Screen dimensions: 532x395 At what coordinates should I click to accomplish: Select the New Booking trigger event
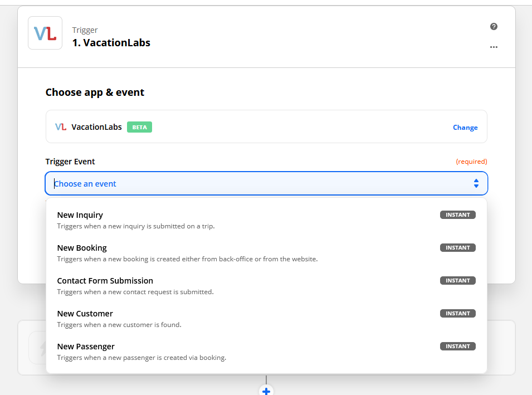click(x=266, y=253)
